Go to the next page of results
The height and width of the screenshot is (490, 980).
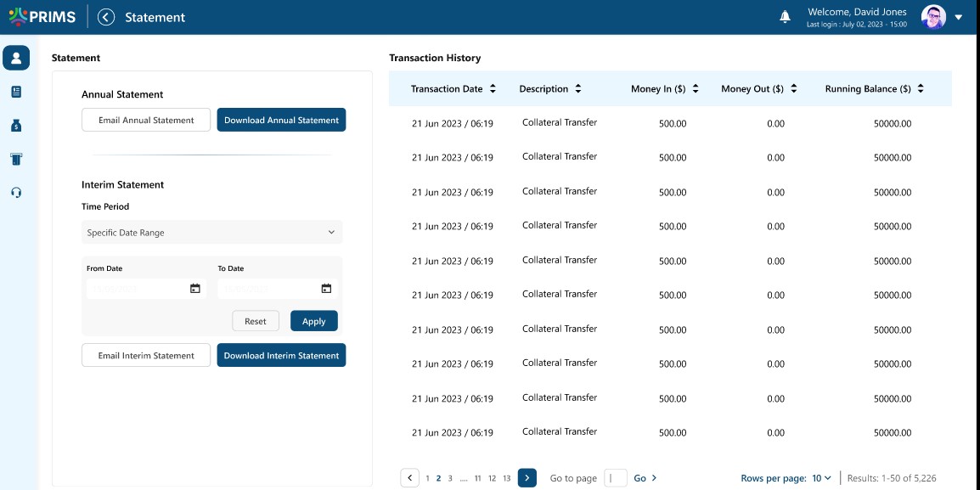tap(527, 478)
